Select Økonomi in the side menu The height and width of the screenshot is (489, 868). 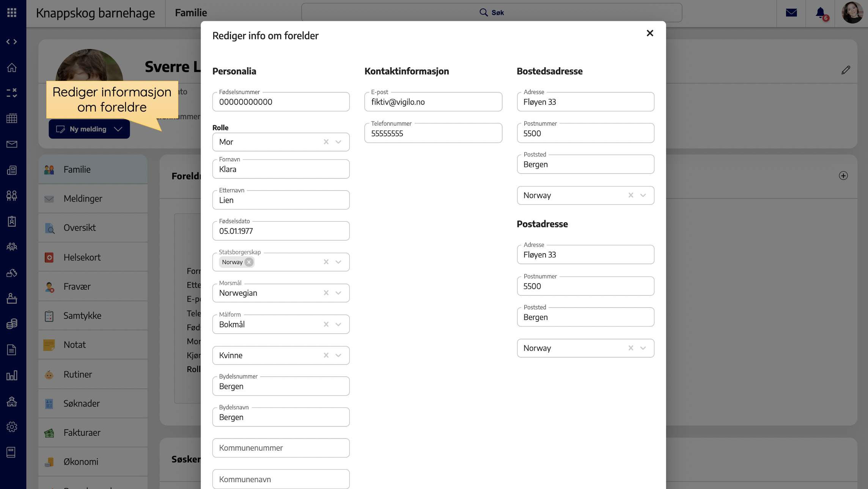(93, 462)
